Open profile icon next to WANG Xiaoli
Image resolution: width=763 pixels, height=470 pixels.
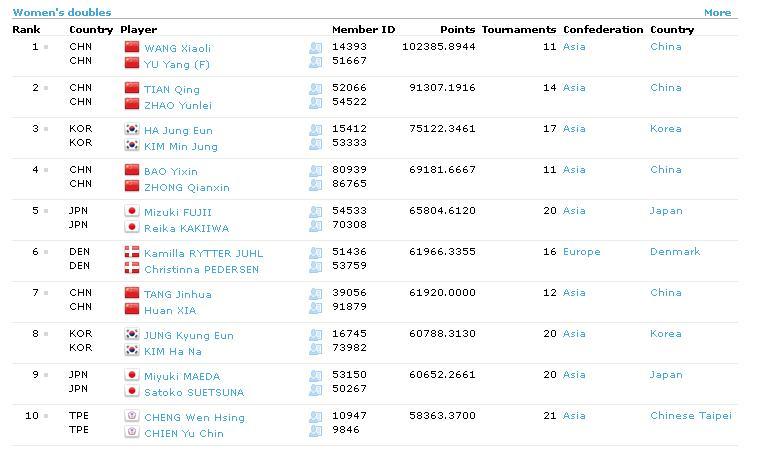(315, 48)
